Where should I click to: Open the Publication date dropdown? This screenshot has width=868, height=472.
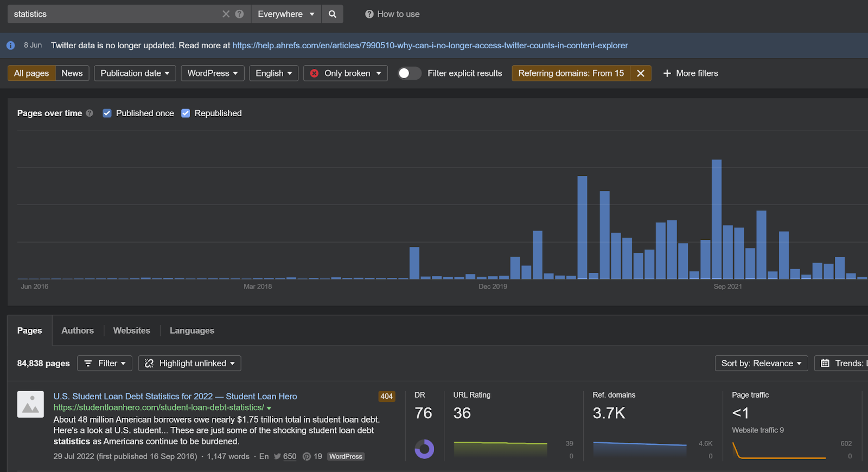click(x=135, y=73)
